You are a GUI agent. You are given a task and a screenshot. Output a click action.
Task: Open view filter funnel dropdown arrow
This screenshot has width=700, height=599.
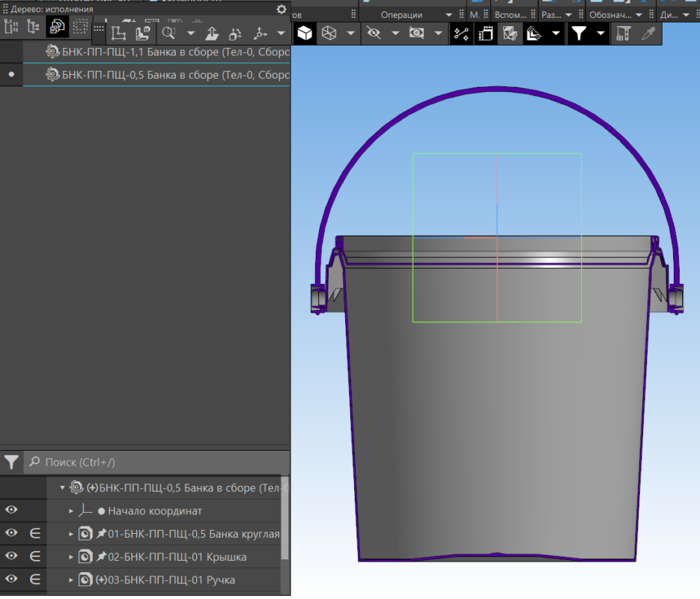(601, 34)
